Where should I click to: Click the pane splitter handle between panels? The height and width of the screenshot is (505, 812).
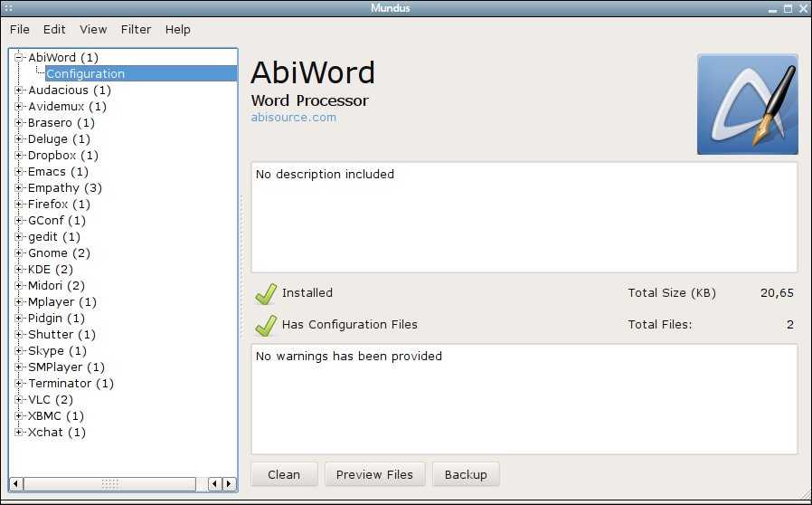tap(241, 267)
